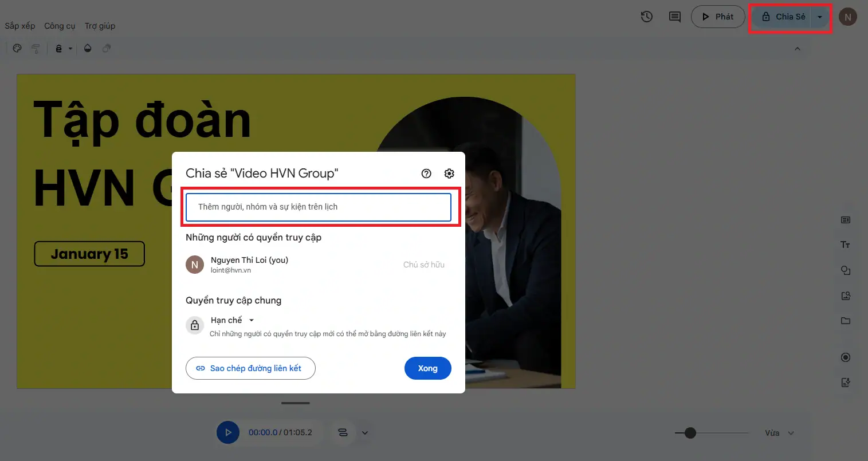This screenshot has height=461, width=868.
Task: Open the 'Vừa' zoom level dropdown
Action: click(780, 433)
